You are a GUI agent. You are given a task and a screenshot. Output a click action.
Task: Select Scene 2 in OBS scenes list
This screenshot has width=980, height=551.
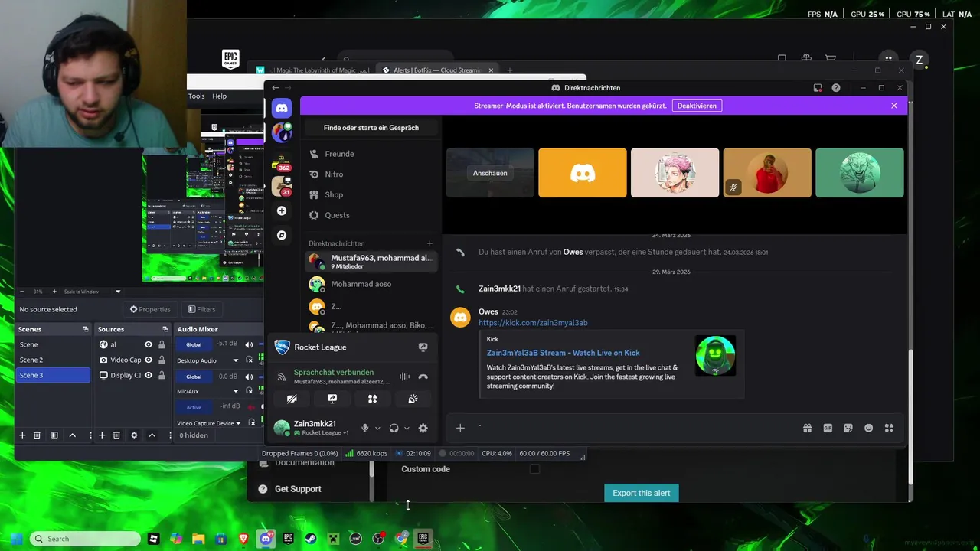(52, 360)
